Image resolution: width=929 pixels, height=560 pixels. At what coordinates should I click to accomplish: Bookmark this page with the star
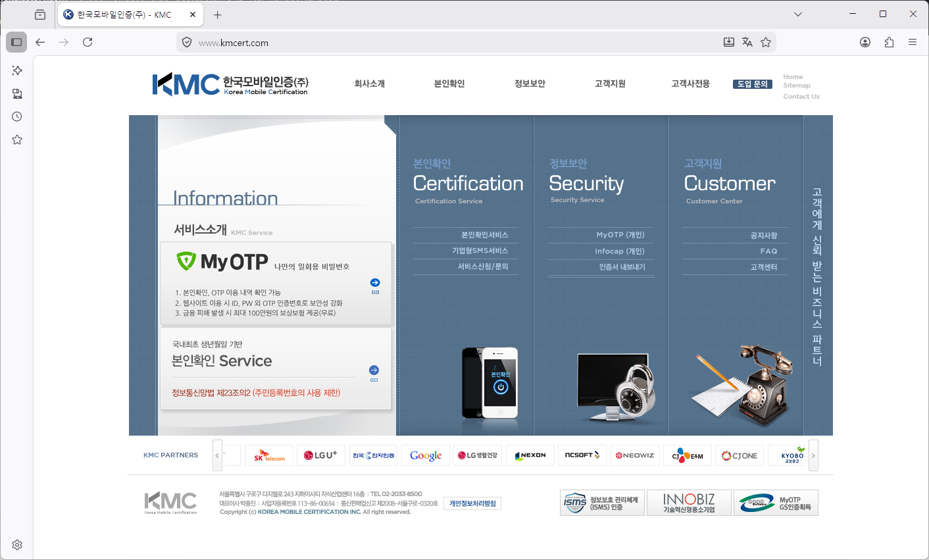click(x=766, y=42)
